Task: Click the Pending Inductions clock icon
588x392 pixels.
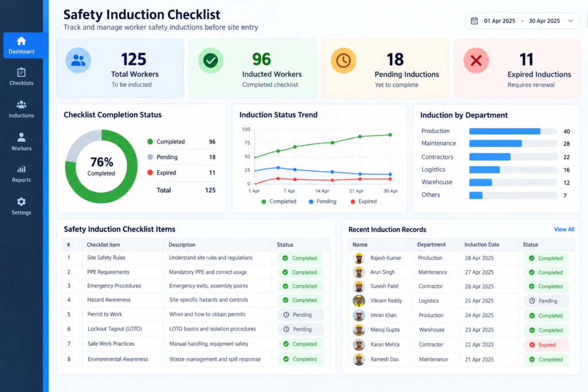Action: [343, 60]
